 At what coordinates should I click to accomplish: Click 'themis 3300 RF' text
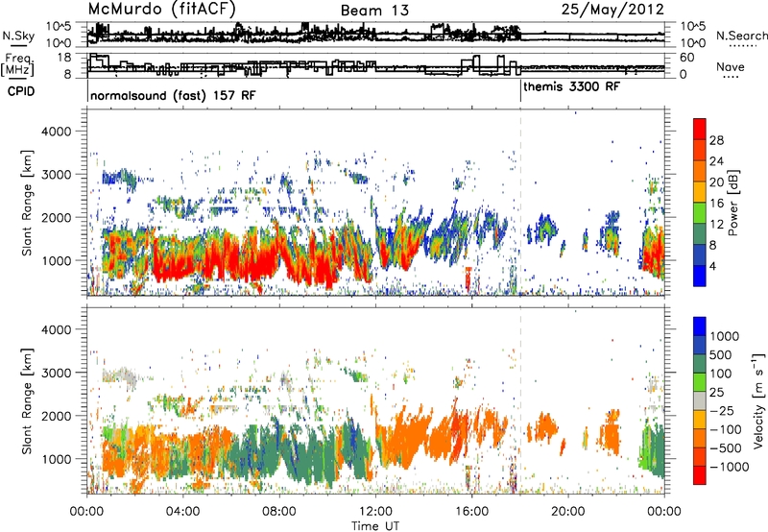pos(571,87)
